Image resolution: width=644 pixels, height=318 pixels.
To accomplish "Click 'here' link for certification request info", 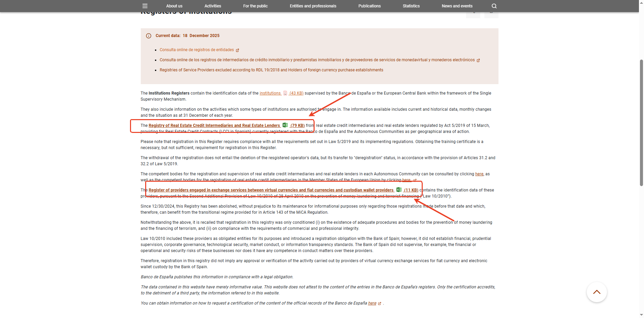I will [x=372, y=303].
